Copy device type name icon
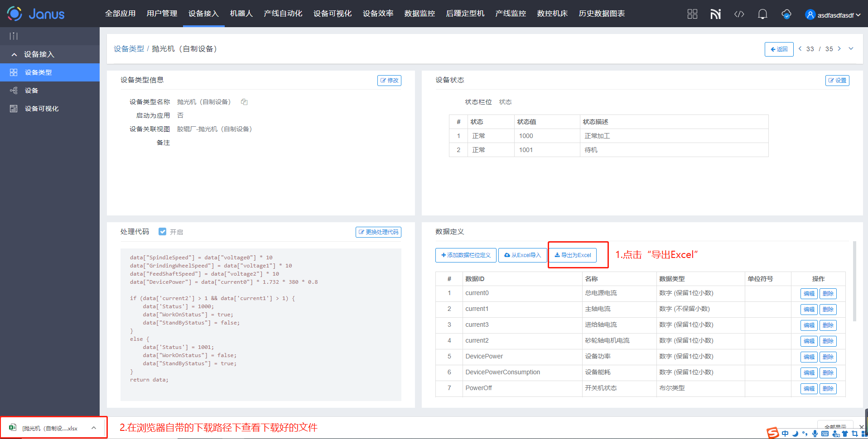Viewport: 868px width, 439px height. [x=244, y=102]
